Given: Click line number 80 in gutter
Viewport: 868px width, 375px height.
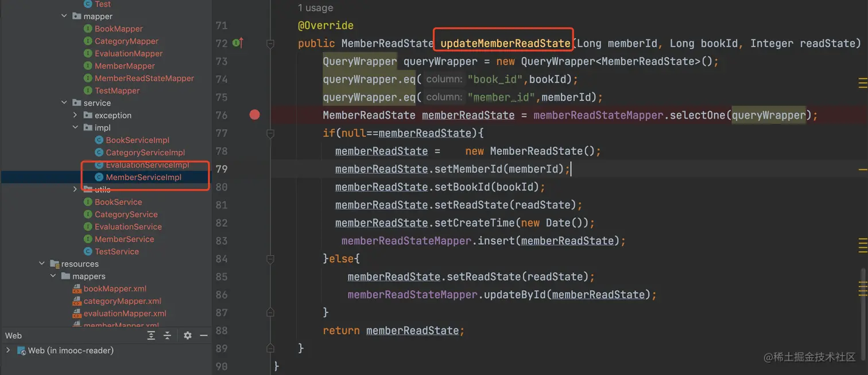Looking at the screenshot, I should coord(222,187).
